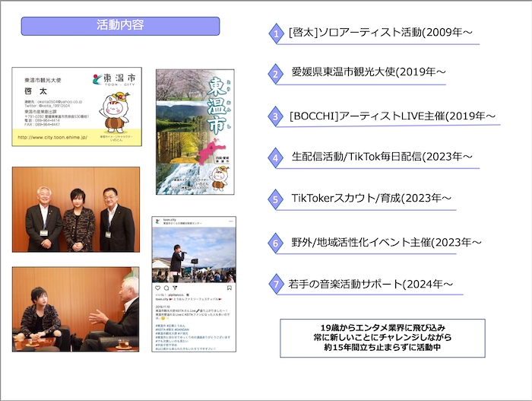The width and height of the screenshot is (532, 401).
Task: Select the 活動内容 title box
Action: (120, 26)
